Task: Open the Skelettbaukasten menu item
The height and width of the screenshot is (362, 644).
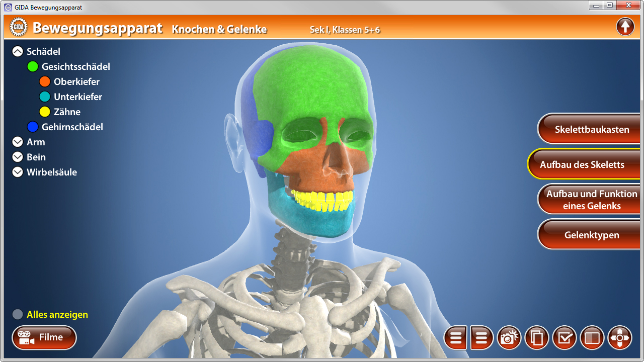Action: coord(592,129)
